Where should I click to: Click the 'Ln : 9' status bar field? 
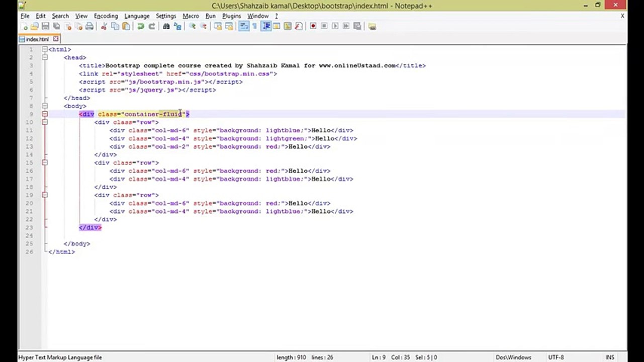click(379, 357)
